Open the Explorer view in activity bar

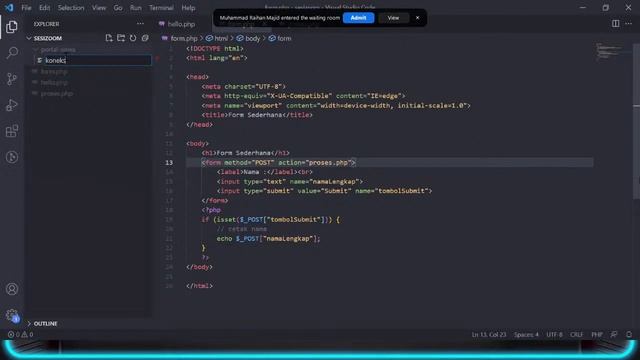coord(12,27)
